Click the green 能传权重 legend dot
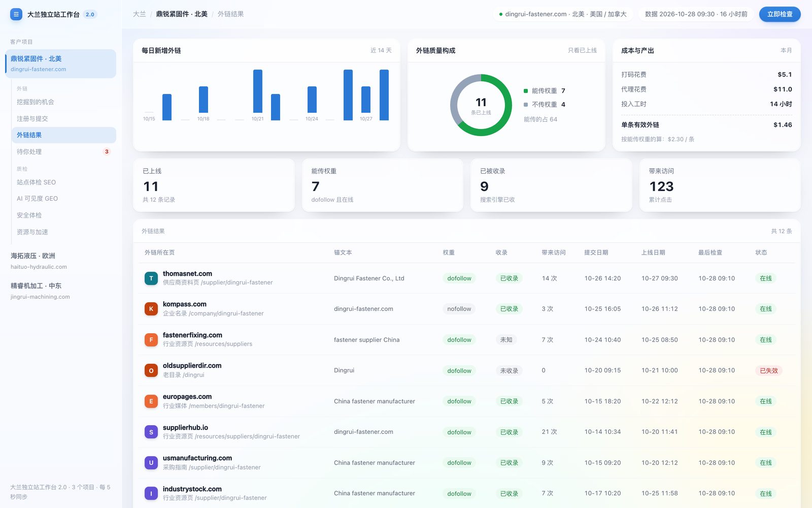 (526, 91)
